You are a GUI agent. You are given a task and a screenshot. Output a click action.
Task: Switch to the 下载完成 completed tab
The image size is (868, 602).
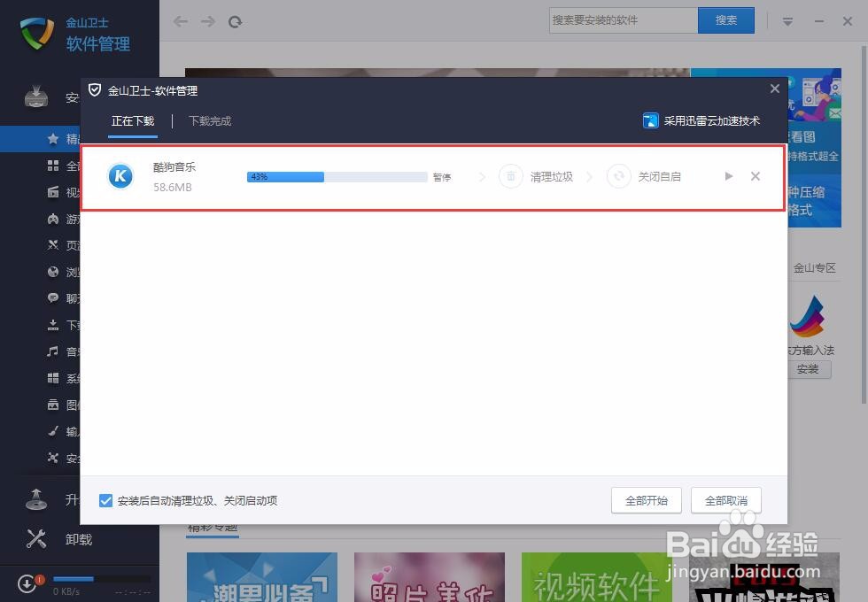(209, 121)
